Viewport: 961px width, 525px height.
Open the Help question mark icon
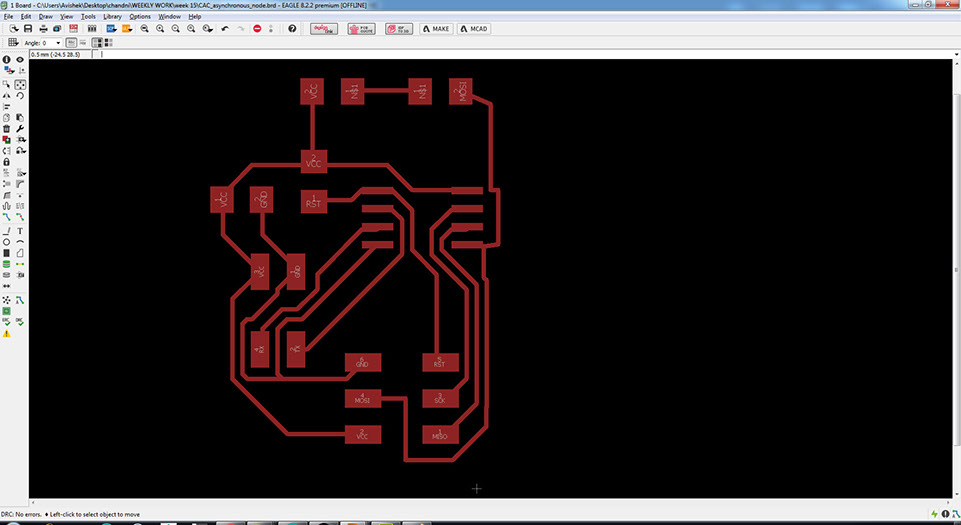point(292,29)
